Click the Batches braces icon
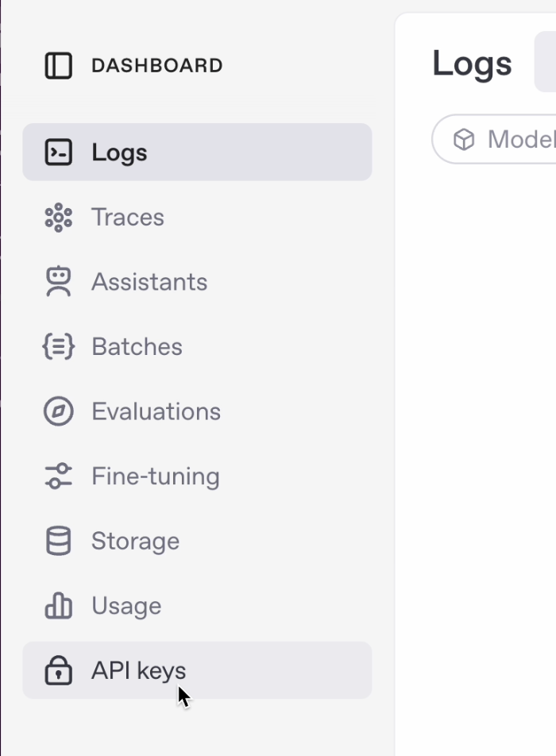This screenshot has width=556, height=756. (58, 346)
